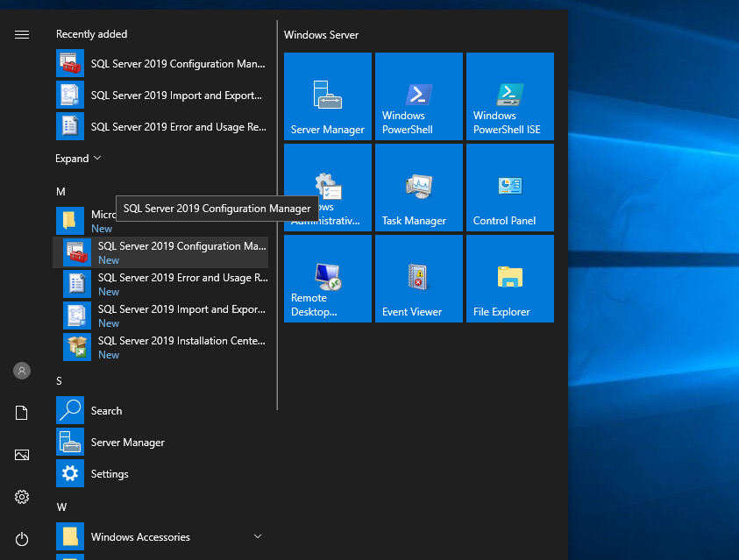The width and height of the screenshot is (739, 560).
Task: Expand the Recently added list
Action: 78,159
